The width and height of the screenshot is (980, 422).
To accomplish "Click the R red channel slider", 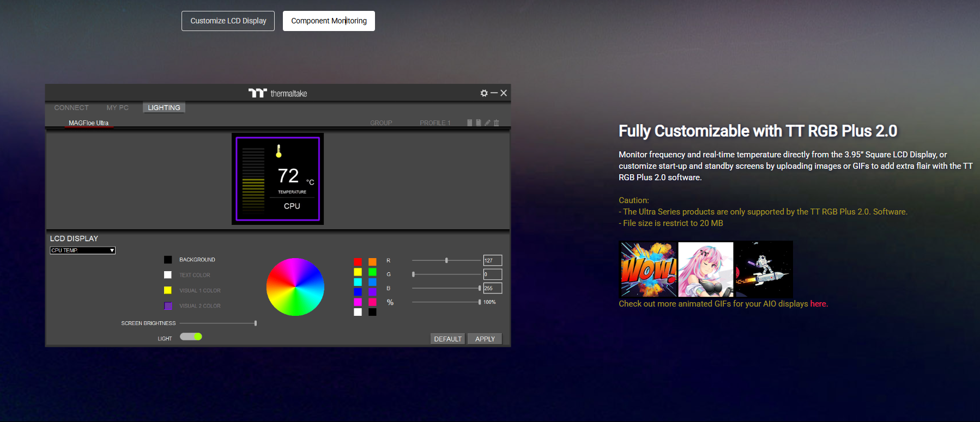I will coord(446,260).
